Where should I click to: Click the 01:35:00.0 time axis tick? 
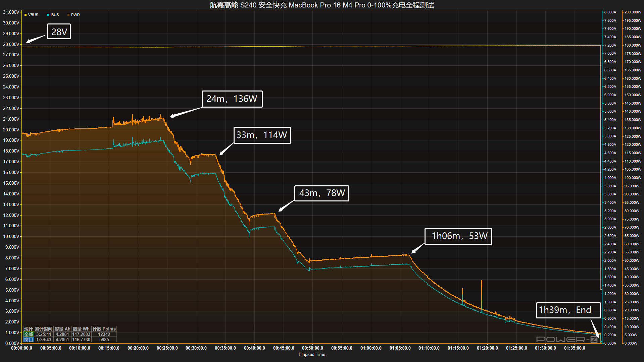click(x=575, y=348)
